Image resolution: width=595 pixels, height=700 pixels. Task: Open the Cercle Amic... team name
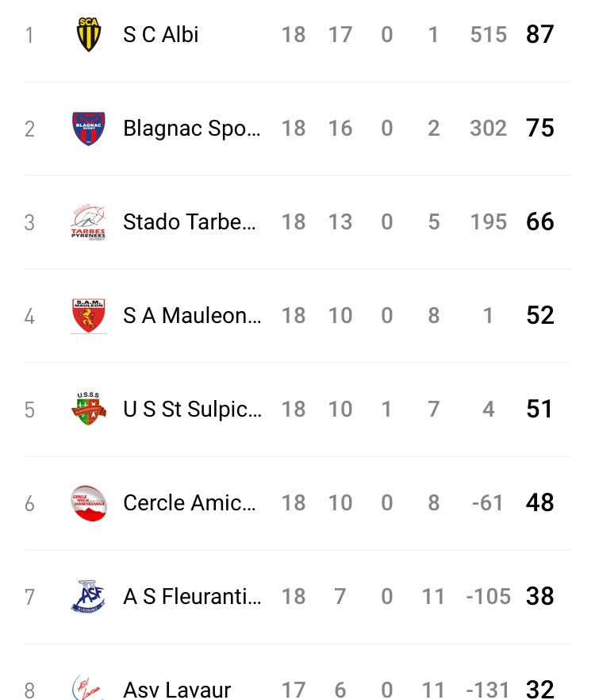[190, 503]
